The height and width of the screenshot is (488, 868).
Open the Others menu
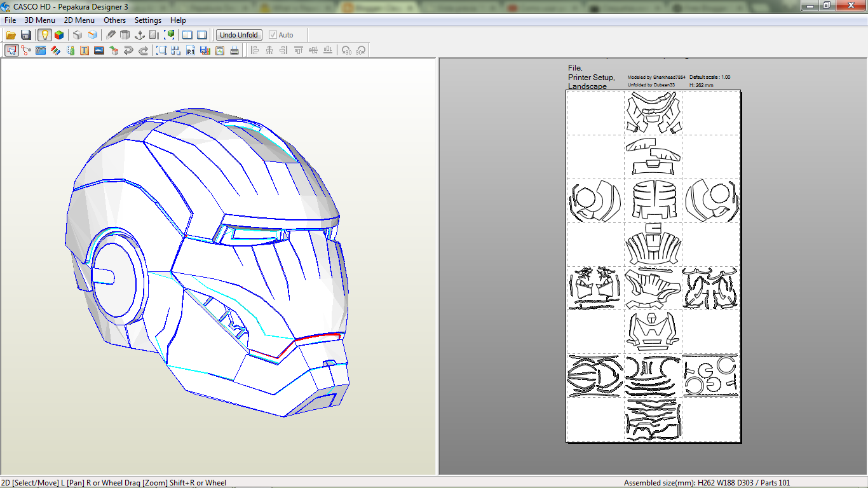115,20
